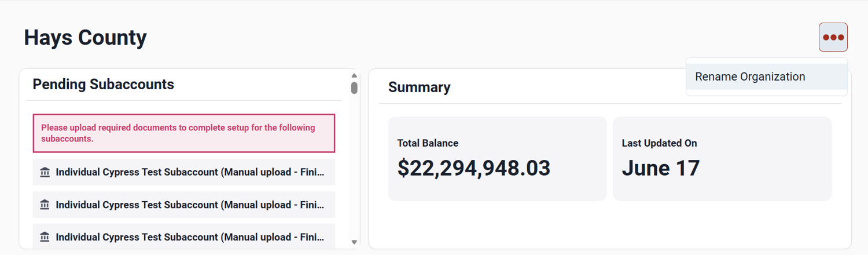Click the June 17 date value
This screenshot has width=868, height=255.
660,168
